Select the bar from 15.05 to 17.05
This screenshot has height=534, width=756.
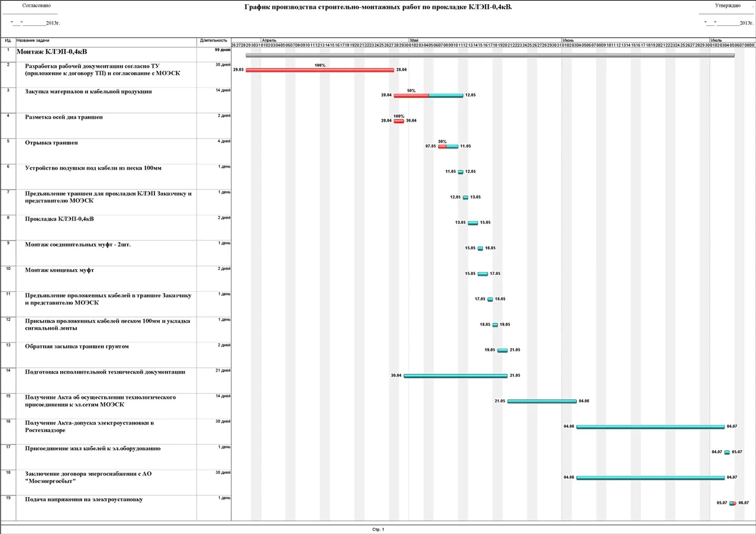(483, 274)
